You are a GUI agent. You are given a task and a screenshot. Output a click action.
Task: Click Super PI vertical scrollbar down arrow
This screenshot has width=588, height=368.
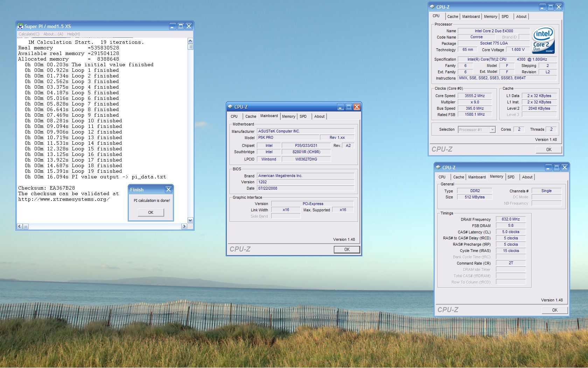tap(190, 220)
